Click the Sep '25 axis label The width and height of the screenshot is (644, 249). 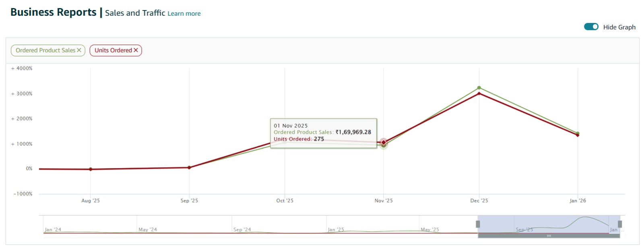(189, 201)
